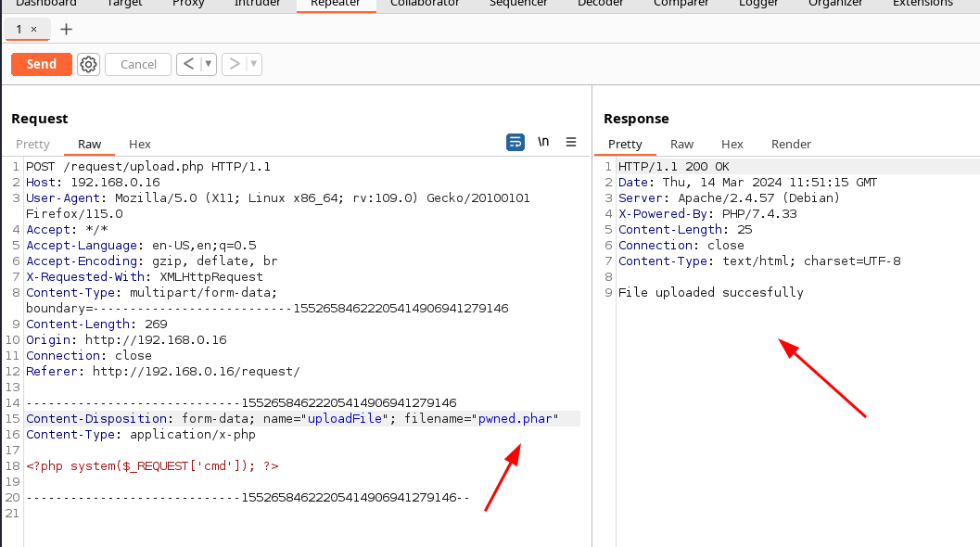The image size is (980, 547).
Task: Go back to previous request
Action: pos(189,64)
